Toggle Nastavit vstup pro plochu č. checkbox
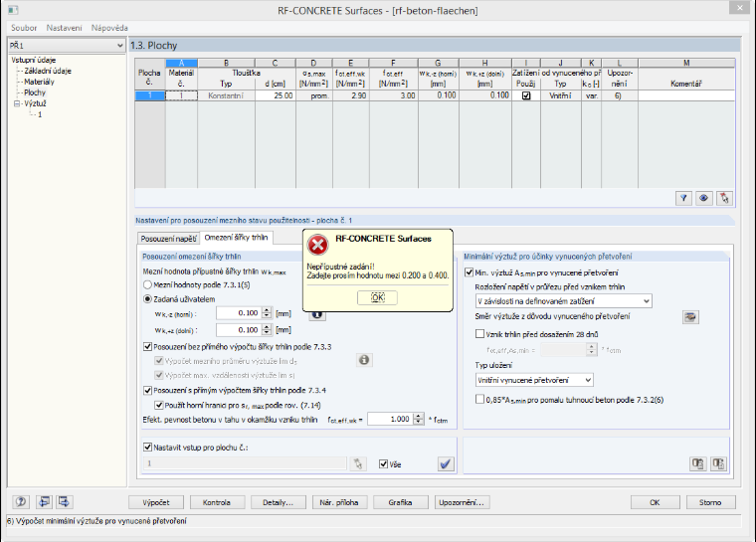 pyautogui.click(x=147, y=448)
